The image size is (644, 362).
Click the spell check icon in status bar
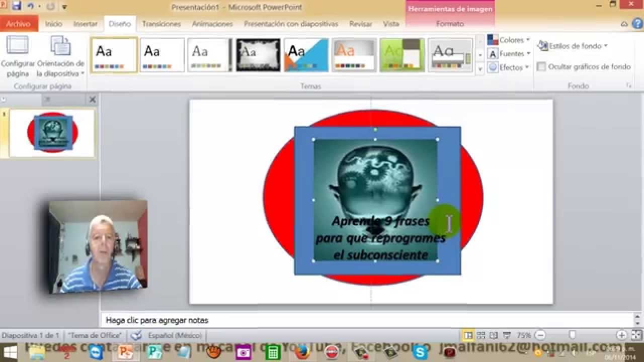(136, 335)
